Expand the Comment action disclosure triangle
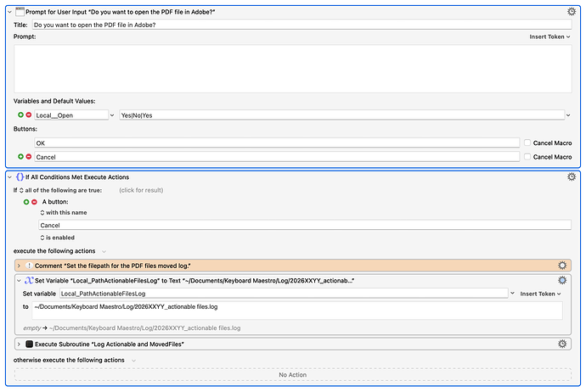586x392 pixels. [20, 266]
